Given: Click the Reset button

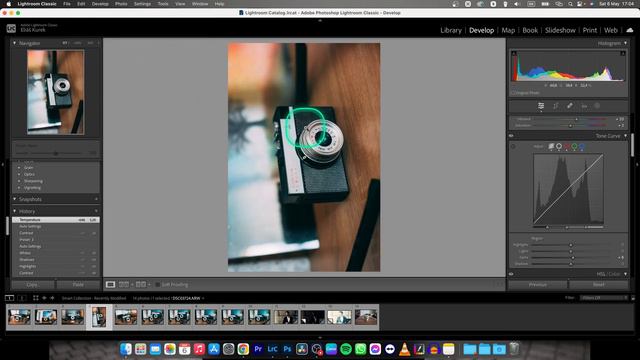Looking at the screenshot, I should click(599, 284).
